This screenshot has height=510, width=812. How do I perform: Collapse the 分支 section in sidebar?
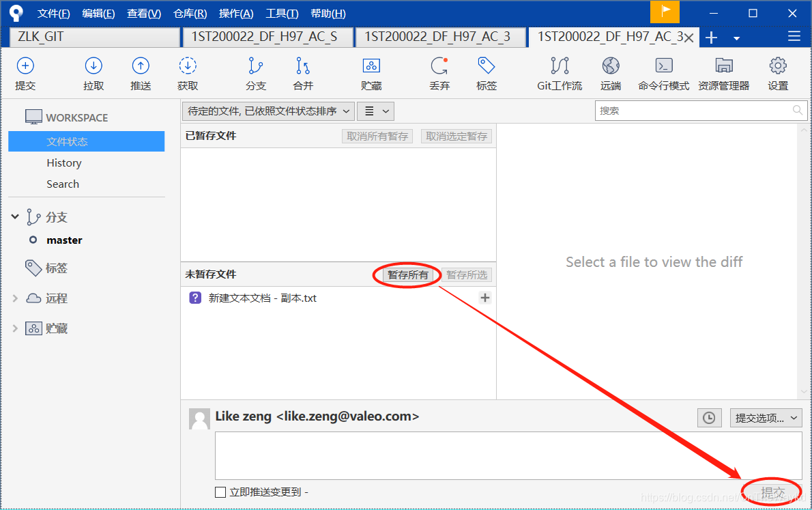tap(15, 216)
